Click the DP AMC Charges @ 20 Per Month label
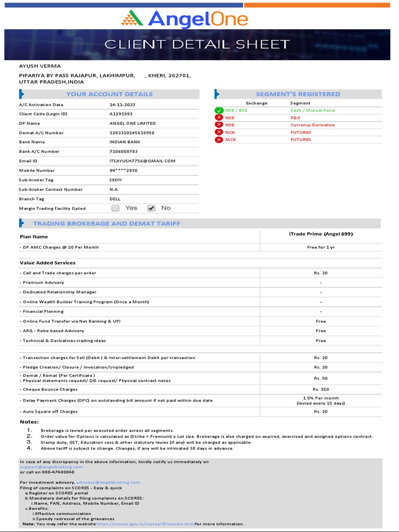The width and height of the screenshot is (399, 532). click(x=59, y=247)
